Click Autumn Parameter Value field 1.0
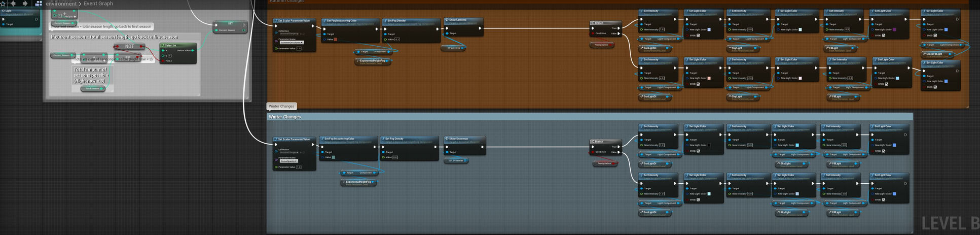This screenshot has height=235, width=980. [x=299, y=49]
